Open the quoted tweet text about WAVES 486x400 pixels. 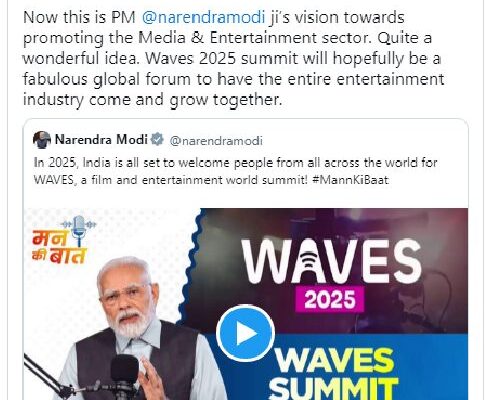(236, 171)
